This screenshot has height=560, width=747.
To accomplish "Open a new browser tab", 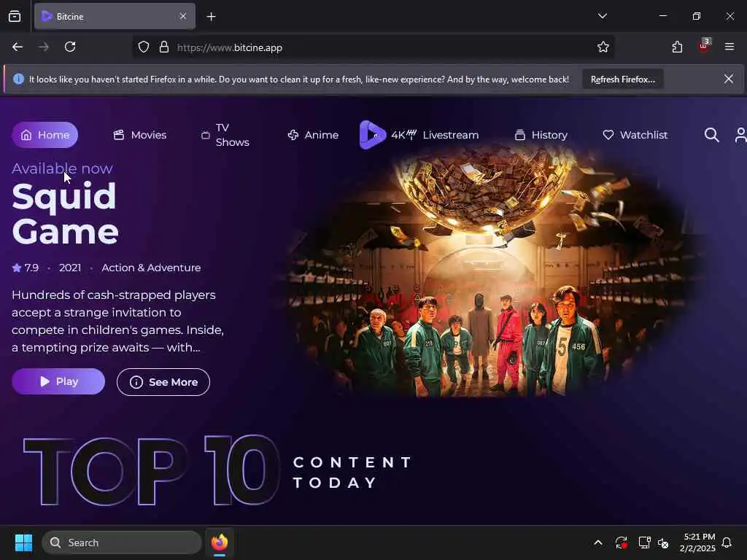I will coord(211,17).
